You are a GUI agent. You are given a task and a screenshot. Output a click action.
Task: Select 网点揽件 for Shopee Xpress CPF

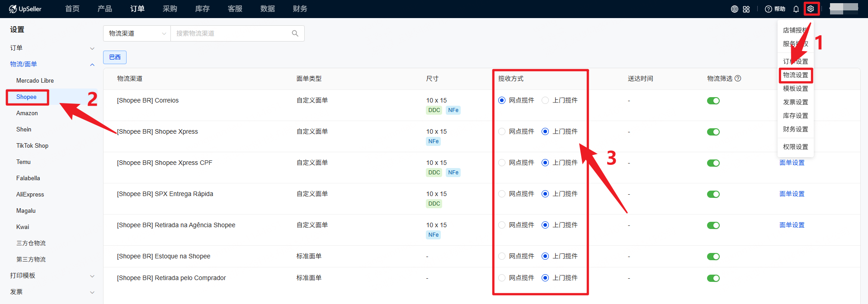pyautogui.click(x=502, y=163)
